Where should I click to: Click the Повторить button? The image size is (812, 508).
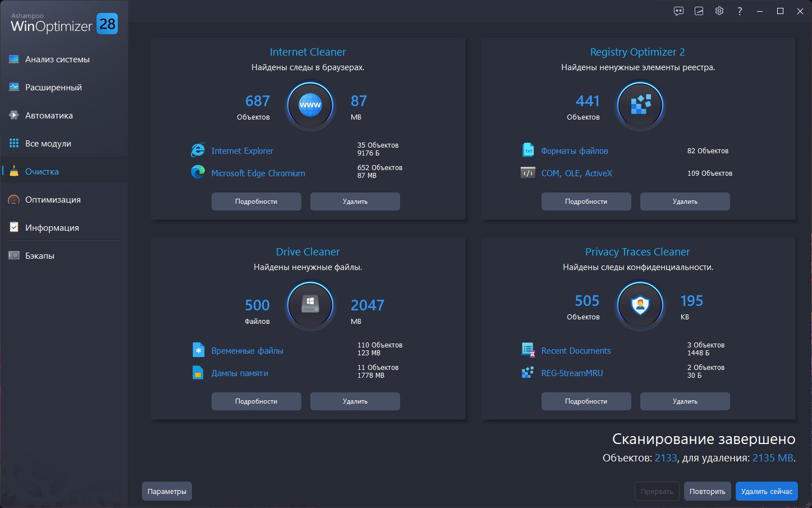(x=708, y=491)
